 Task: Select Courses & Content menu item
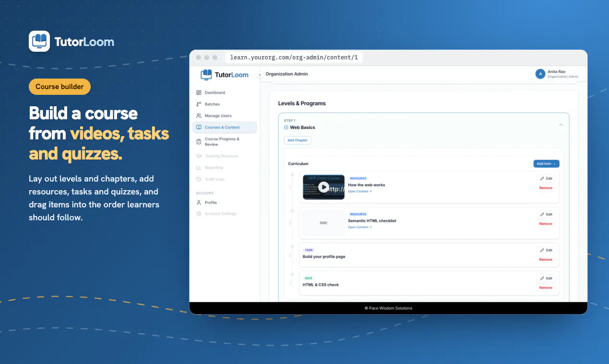coord(224,127)
